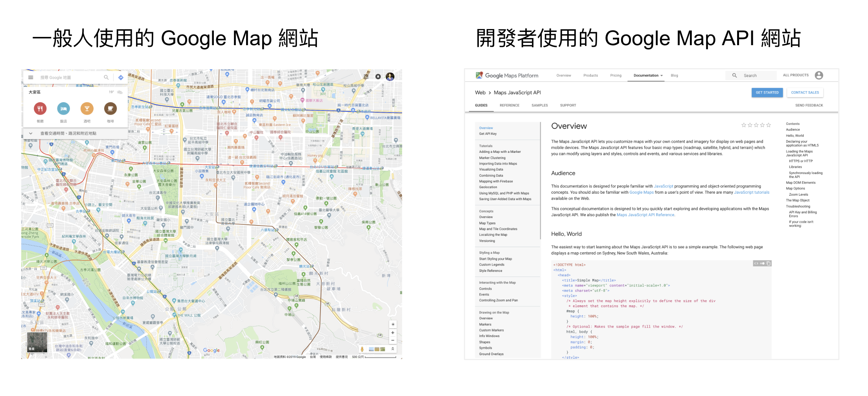
Task: Open the Documentation dropdown menu
Action: [x=648, y=75]
